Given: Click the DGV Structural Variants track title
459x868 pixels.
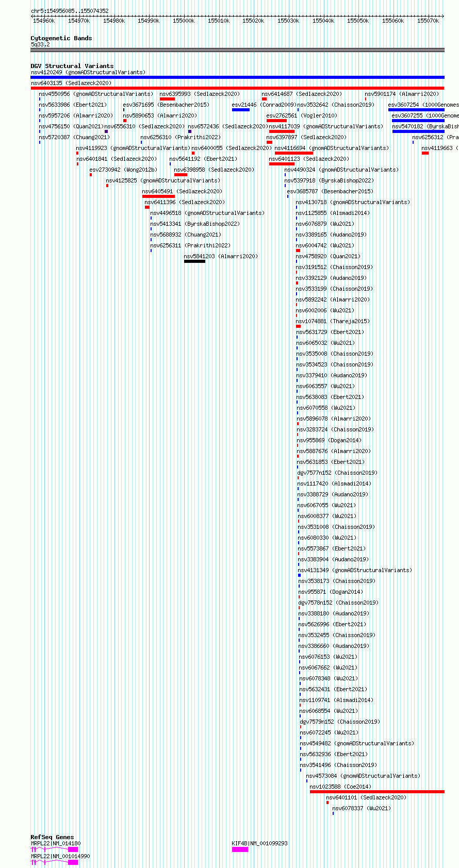Looking at the screenshot, I should coord(72,66).
